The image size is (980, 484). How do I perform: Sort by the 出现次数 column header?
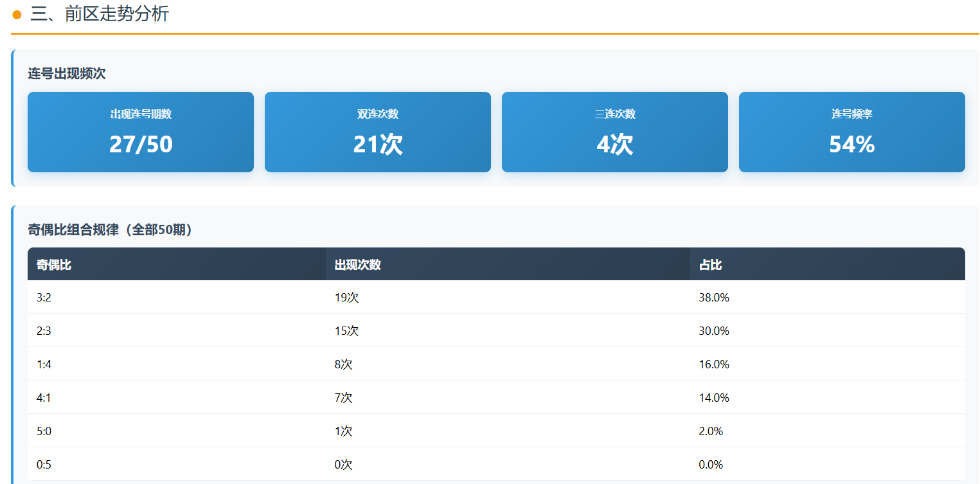coord(358,264)
